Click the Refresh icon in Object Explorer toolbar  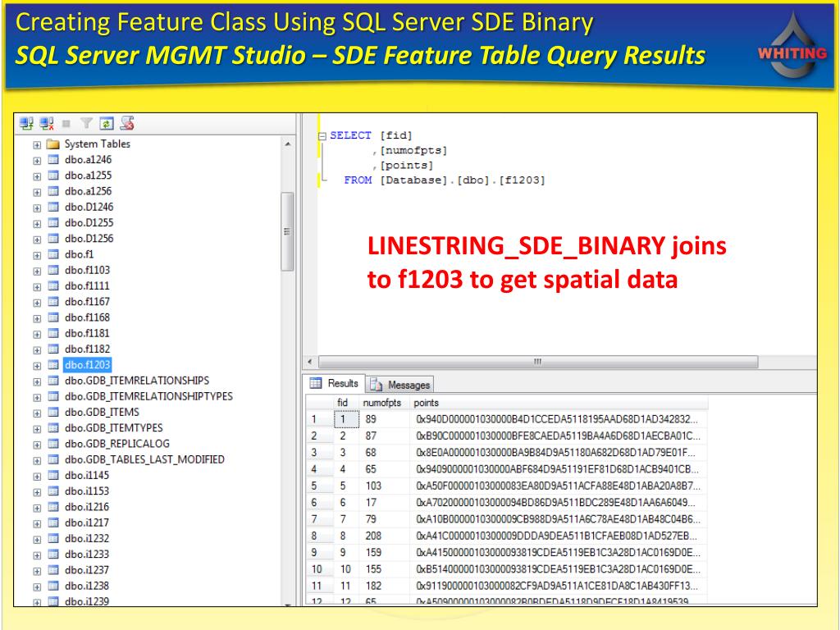pos(107,124)
